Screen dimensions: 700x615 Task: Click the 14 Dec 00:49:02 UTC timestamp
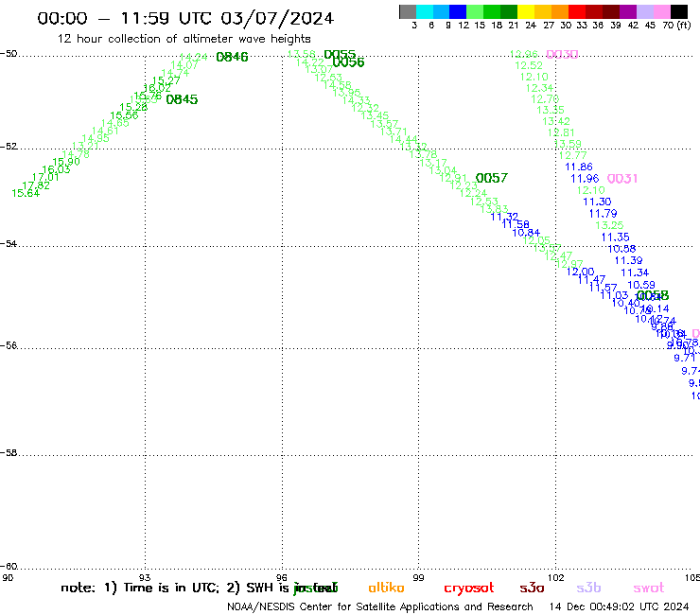[x=619, y=606]
